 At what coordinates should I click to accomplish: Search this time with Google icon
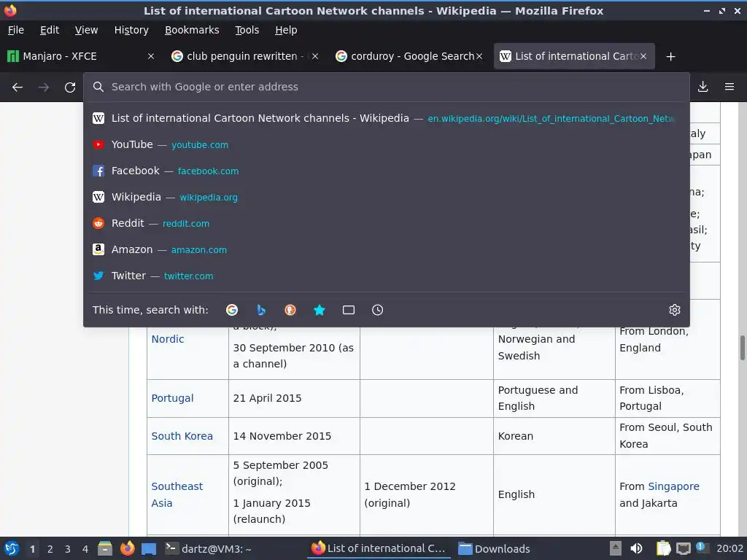coord(232,310)
